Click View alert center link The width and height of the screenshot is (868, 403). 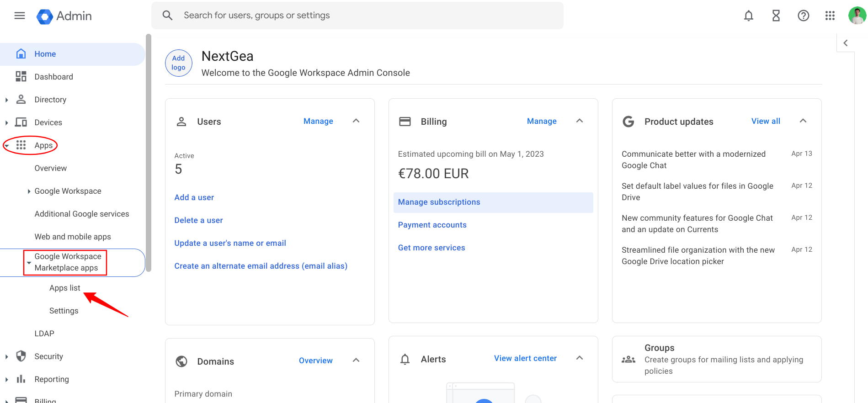[525, 358]
